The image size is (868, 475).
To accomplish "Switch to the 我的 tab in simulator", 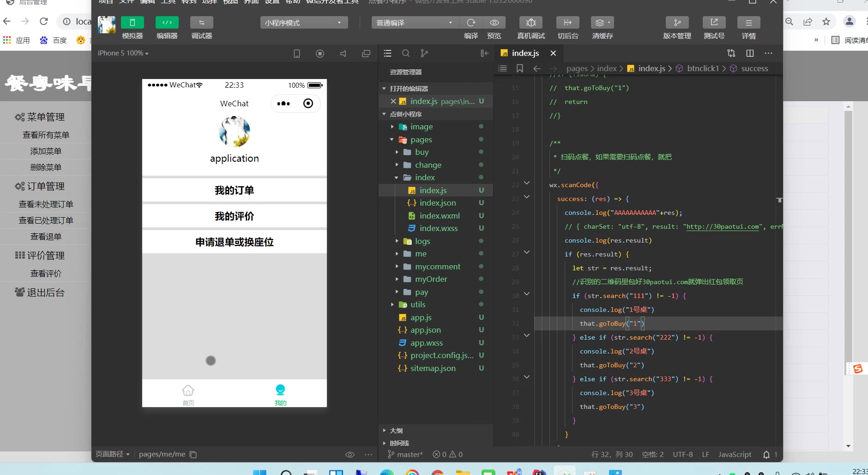I will (280, 394).
